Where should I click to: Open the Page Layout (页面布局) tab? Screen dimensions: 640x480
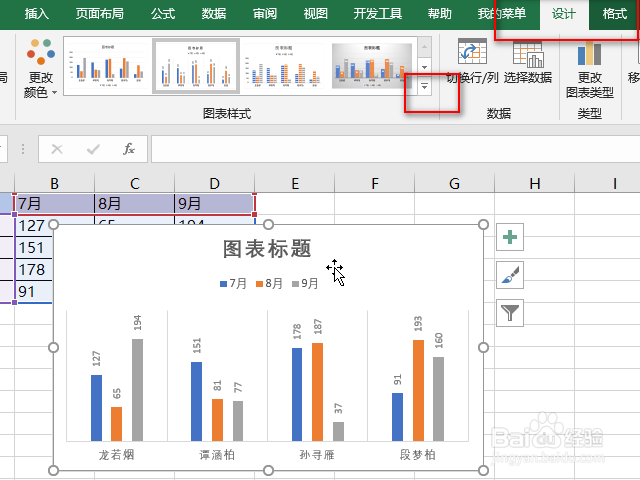(x=100, y=14)
